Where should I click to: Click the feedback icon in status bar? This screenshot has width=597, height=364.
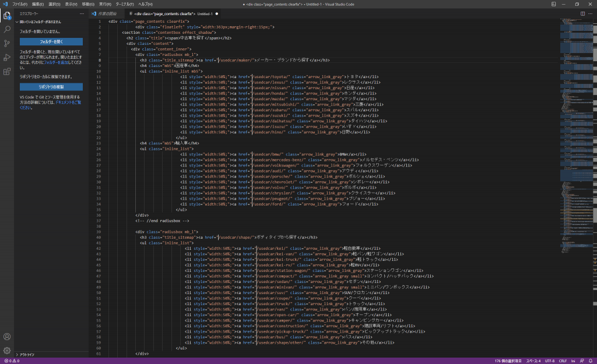pos(582,361)
